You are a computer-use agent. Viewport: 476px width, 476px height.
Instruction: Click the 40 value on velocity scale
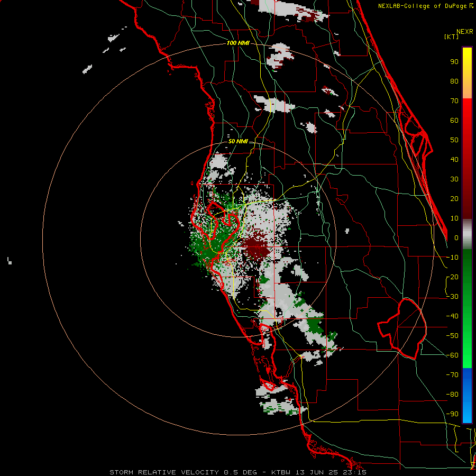click(454, 159)
